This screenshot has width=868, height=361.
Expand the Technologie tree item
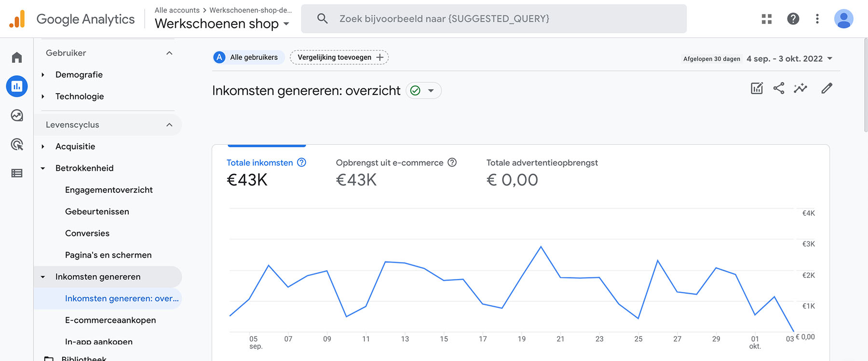click(43, 97)
